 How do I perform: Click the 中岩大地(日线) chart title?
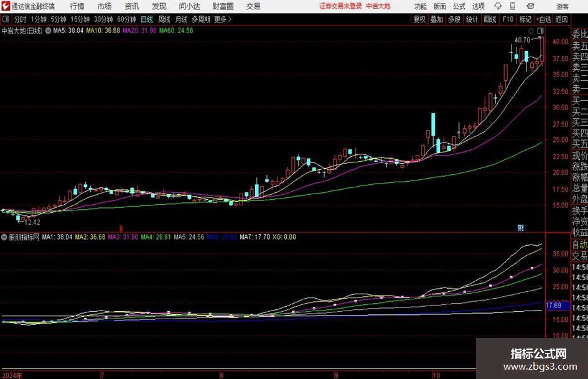click(22, 30)
